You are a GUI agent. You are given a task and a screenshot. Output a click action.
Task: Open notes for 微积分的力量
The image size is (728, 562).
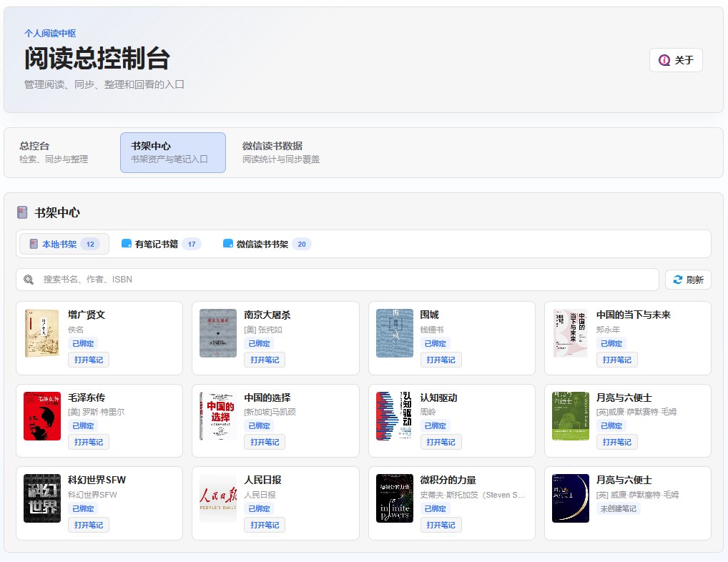pos(441,525)
